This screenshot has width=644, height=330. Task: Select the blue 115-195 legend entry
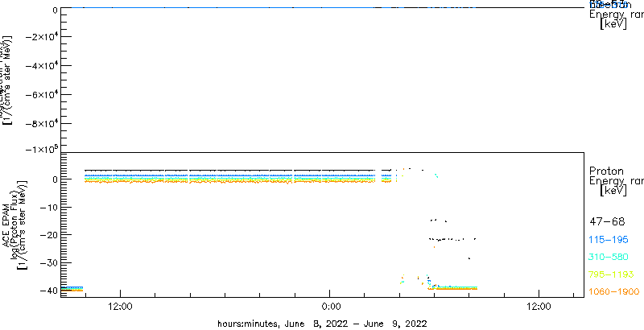pos(609,240)
